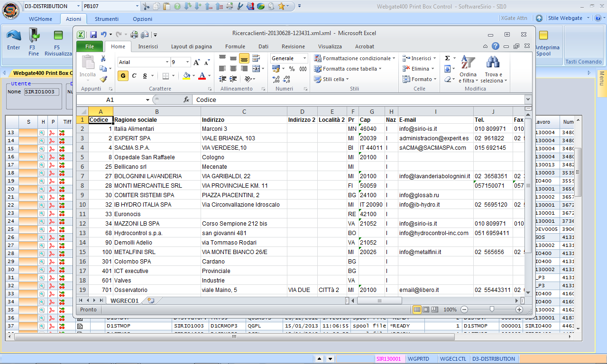This screenshot has height=364, width=607.
Task: Open the Name Box dropdown arrow
Action: click(x=147, y=100)
